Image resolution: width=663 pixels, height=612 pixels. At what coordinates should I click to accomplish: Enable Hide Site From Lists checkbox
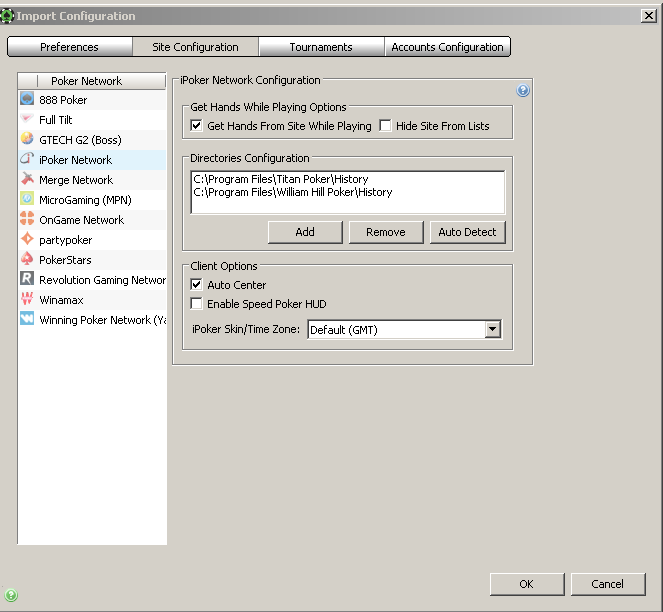385,126
